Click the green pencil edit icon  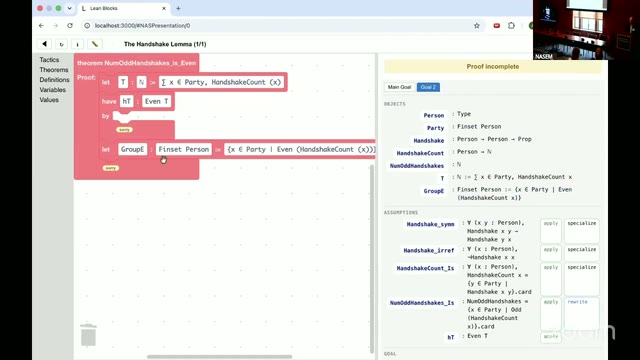point(95,44)
